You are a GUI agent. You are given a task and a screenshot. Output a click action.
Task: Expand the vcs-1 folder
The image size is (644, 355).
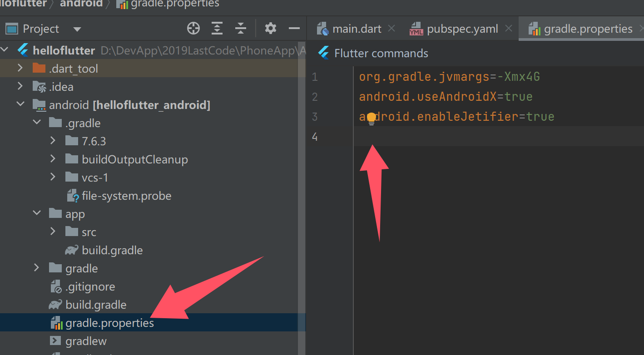tap(53, 177)
